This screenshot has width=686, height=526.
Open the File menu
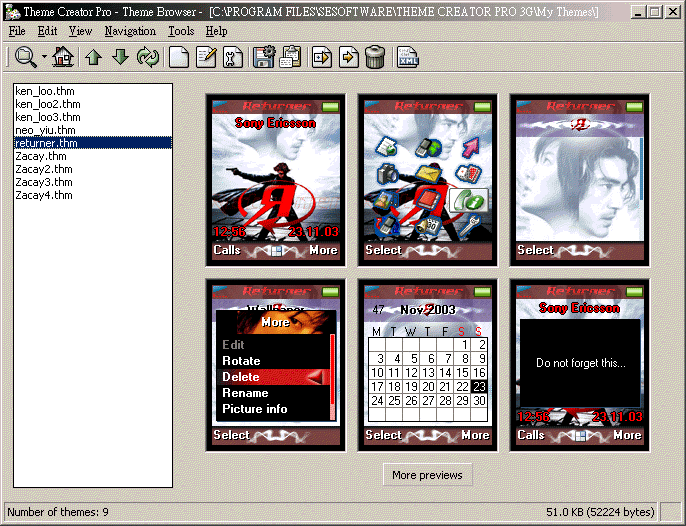click(x=17, y=31)
